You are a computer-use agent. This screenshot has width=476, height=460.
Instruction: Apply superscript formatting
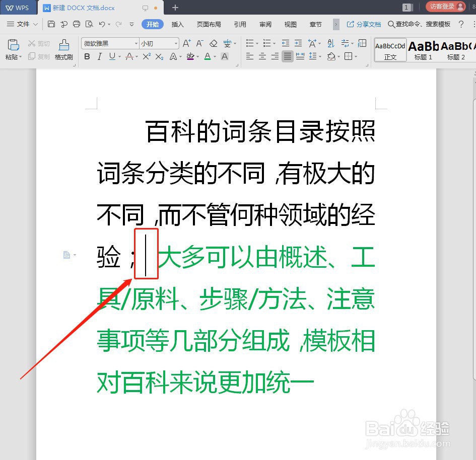point(147,56)
